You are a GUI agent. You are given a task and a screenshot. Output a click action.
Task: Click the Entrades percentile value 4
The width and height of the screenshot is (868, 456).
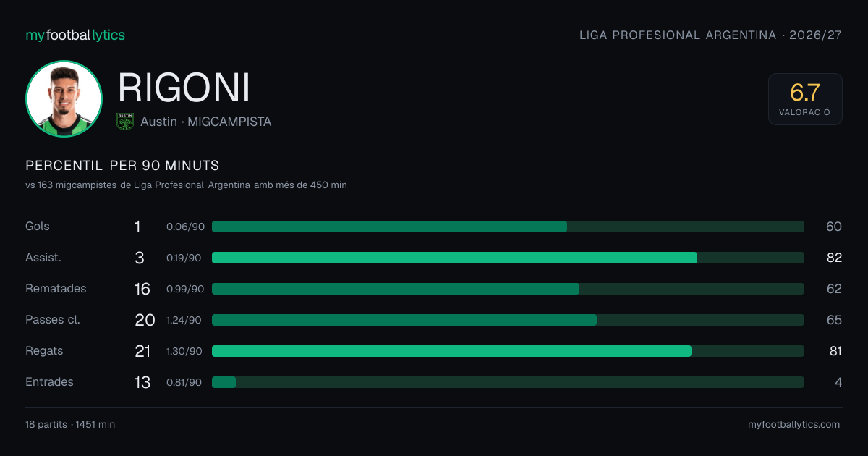838,382
